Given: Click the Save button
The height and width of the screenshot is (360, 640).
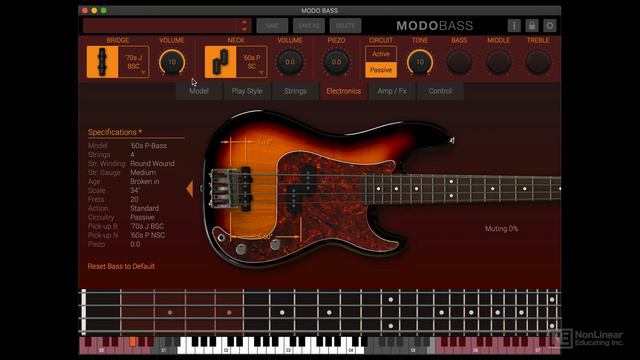Looking at the screenshot, I should [x=272, y=26].
